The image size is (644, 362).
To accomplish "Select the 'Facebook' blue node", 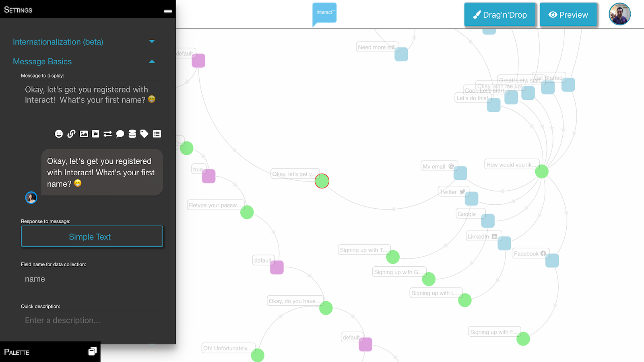I will (x=552, y=261).
